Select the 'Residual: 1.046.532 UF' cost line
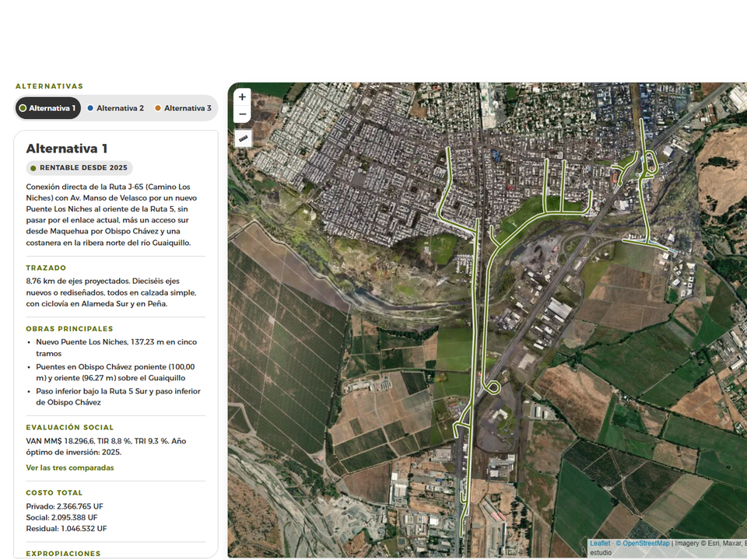Screen dimensions: 747x560 tap(67, 529)
